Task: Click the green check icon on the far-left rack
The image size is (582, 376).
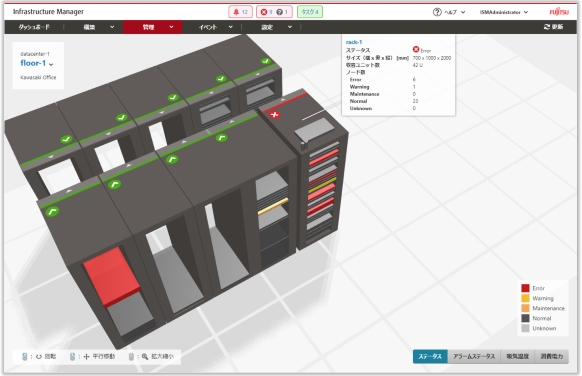Action: pos(66,140)
